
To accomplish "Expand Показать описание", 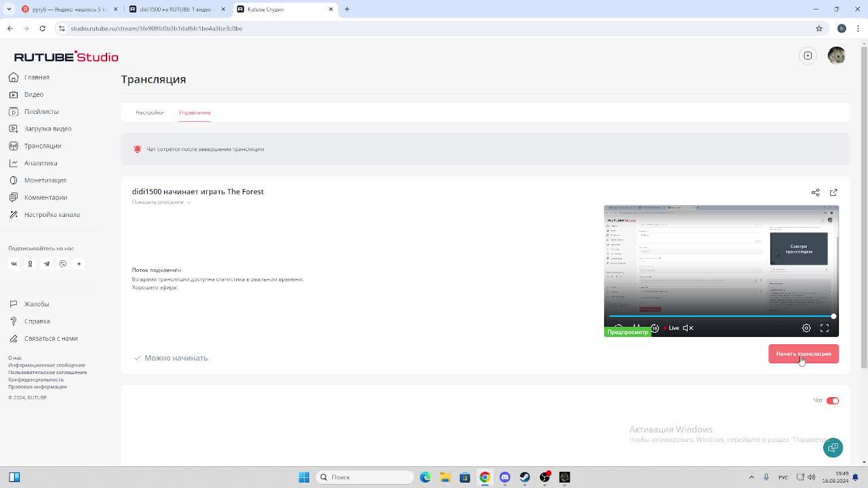I will tap(161, 202).
